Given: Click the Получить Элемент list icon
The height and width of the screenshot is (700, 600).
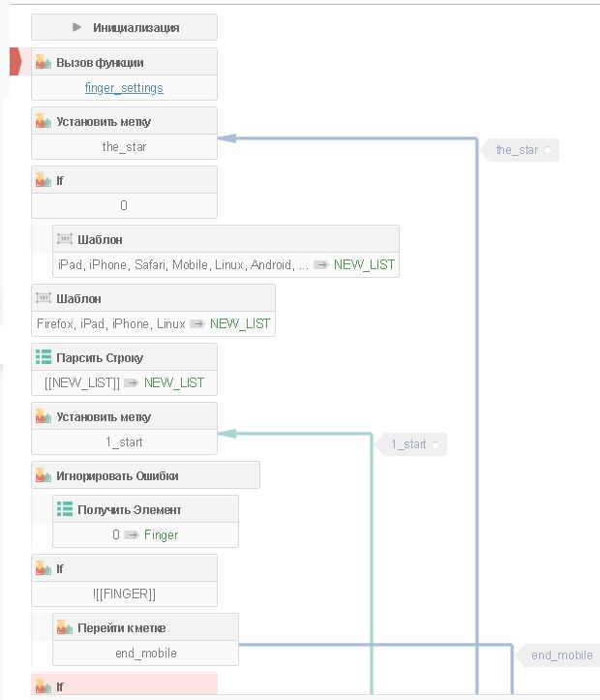Looking at the screenshot, I should (x=65, y=509).
